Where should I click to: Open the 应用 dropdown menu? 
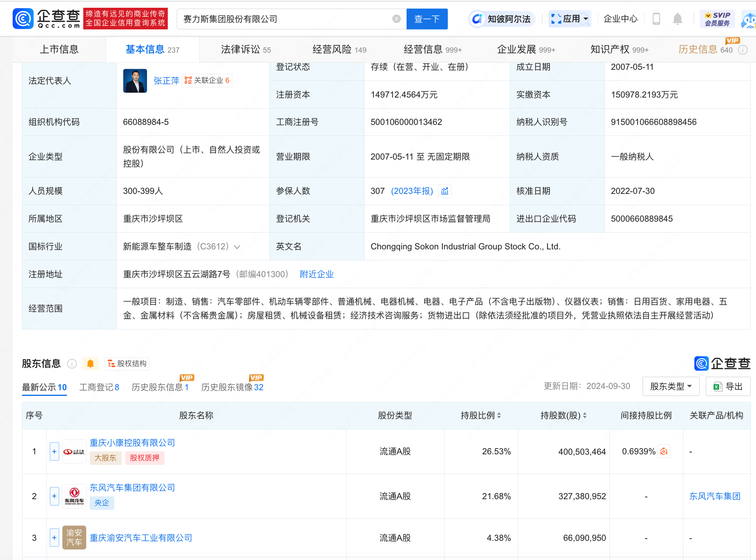tap(570, 19)
